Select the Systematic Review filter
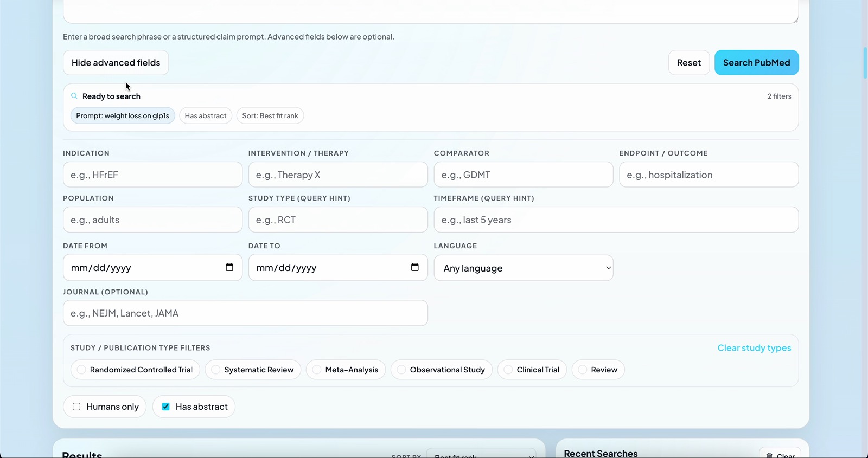Screen dimensions: 868x458 tap(253, 370)
